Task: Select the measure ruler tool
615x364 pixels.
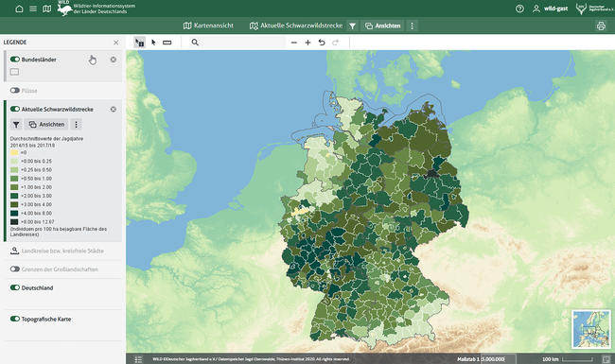Action: coord(167,43)
